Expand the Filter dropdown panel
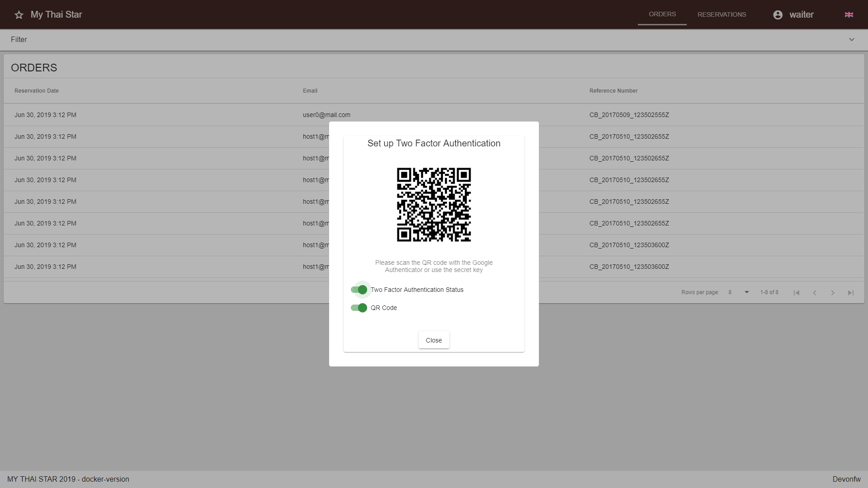868x488 pixels. pyautogui.click(x=852, y=39)
